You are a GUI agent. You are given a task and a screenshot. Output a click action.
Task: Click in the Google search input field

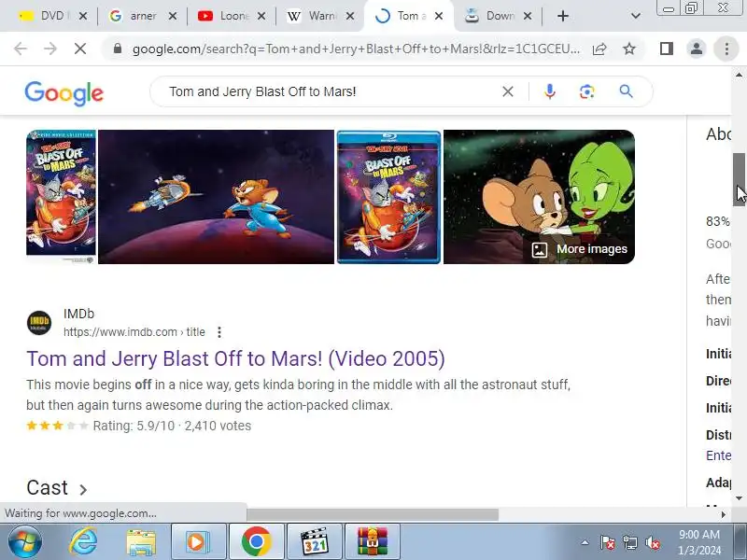click(x=329, y=91)
